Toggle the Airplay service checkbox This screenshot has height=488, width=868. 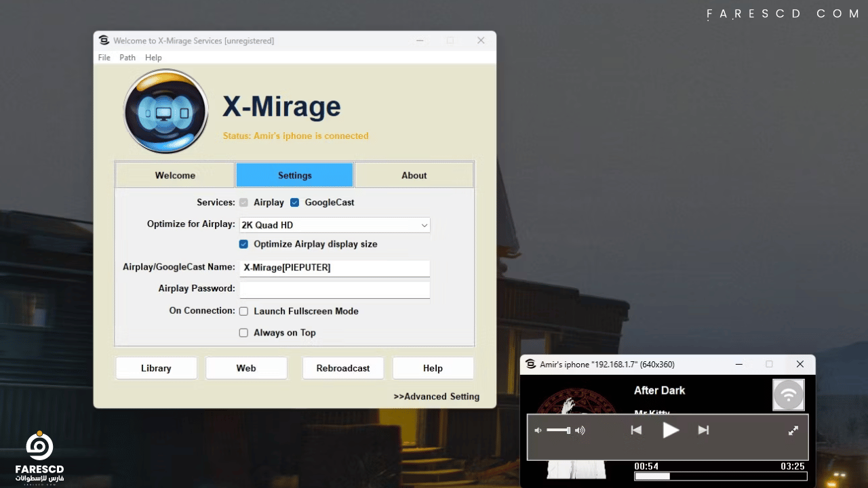243,202
